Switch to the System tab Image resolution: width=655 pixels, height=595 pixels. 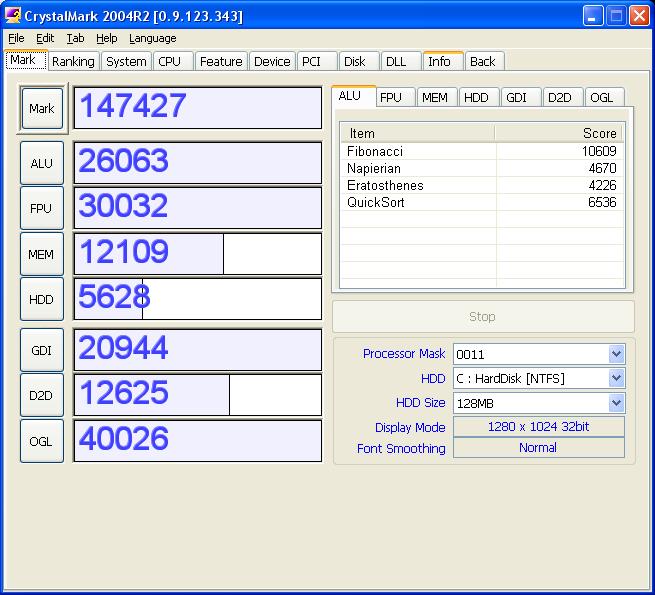126,61
